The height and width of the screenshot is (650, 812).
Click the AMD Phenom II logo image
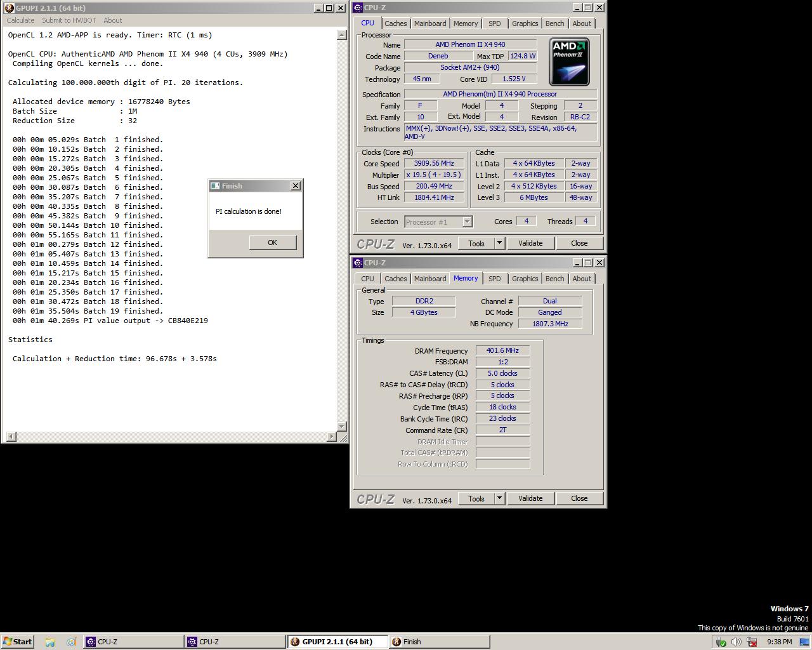click(569, 62)
